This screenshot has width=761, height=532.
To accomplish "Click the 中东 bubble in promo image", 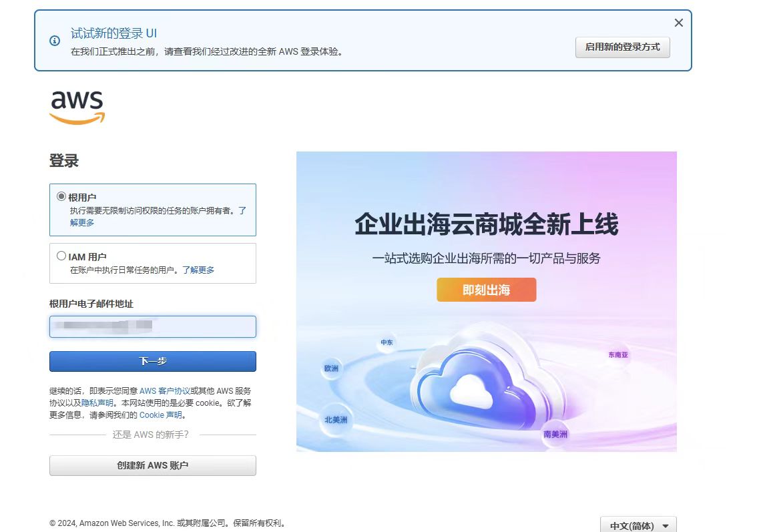I will [x=387, y=342].
